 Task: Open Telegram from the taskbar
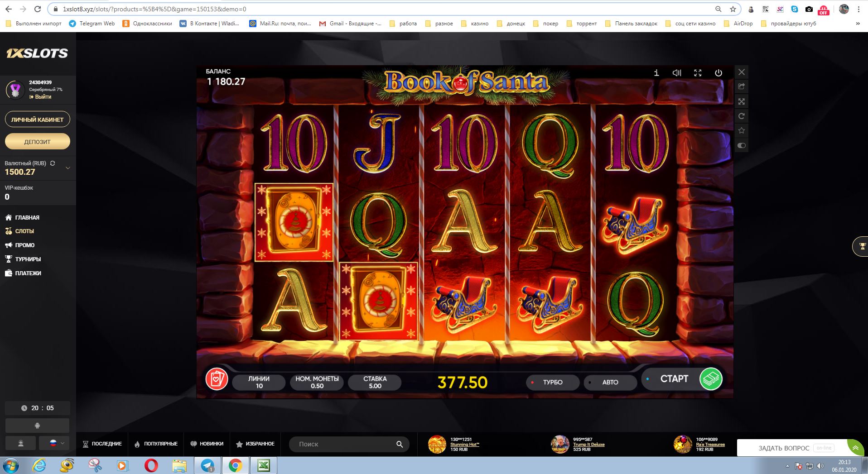tap(207, 465)
